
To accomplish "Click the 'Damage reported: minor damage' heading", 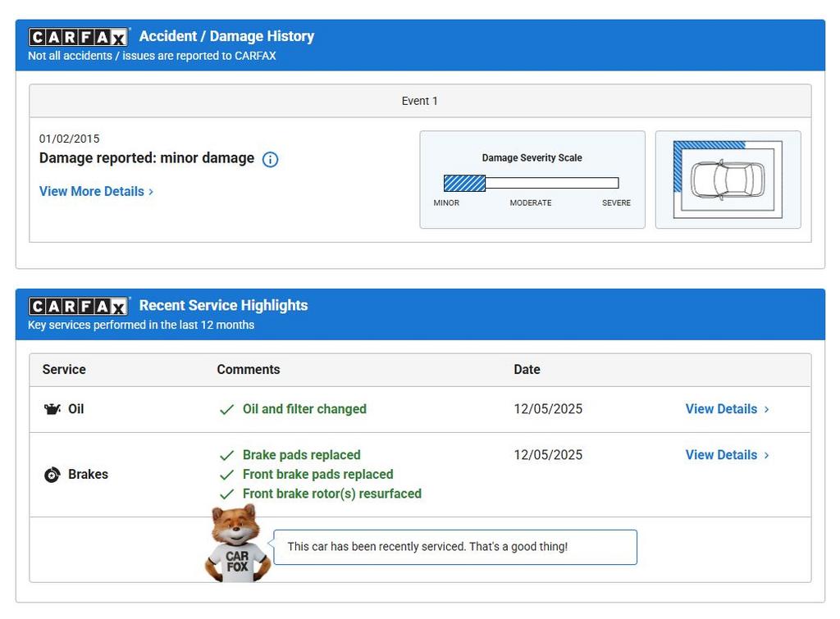I will pos(147,158).
